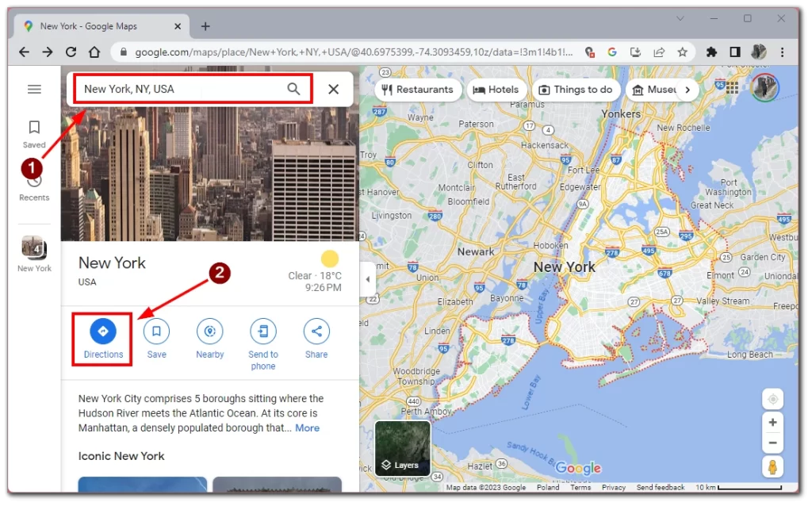
Task: Toggle the 10 km map scale
Action: click(x=738, y=487)
